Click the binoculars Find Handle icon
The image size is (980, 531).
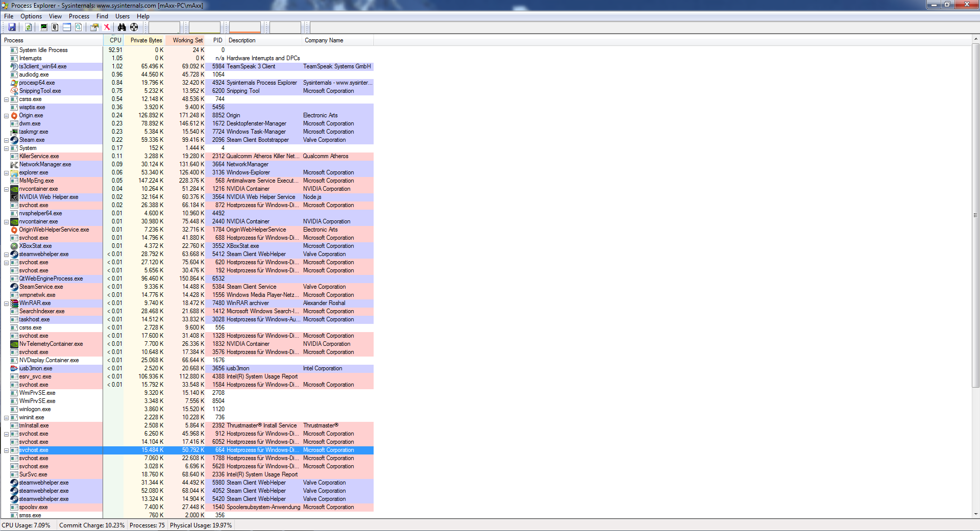click(x=121, y=27)
